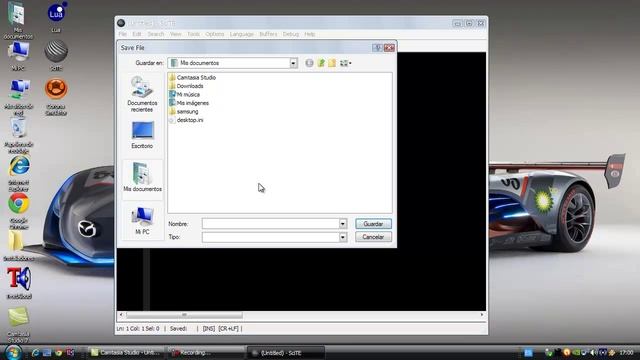Select the TextAloud desktop icon

point(19,282)
